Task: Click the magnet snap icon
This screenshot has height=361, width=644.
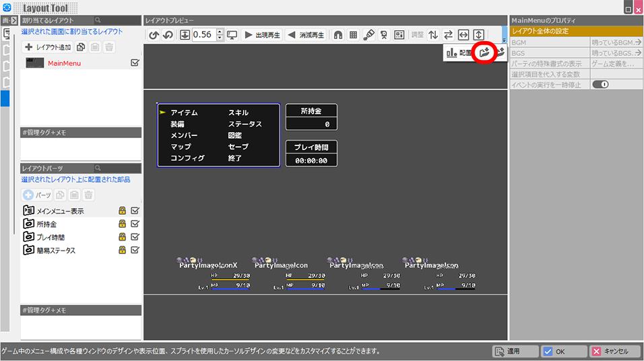Action: 338,34
